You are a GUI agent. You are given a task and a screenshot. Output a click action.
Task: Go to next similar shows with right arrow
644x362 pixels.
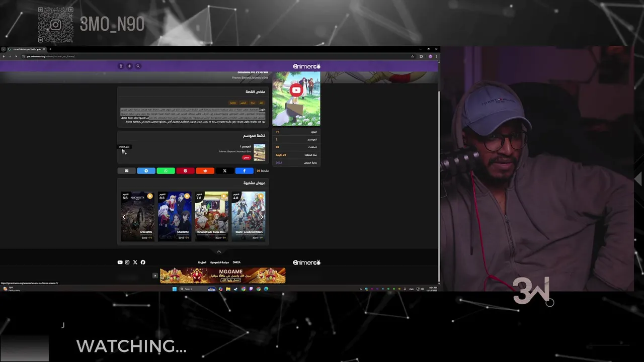(262, 217)
